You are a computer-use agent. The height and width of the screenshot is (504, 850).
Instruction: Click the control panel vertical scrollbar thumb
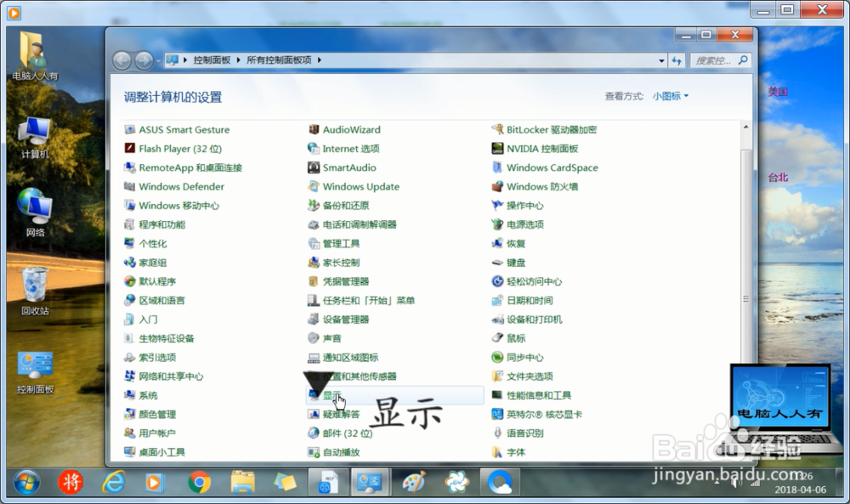[746, 298]
